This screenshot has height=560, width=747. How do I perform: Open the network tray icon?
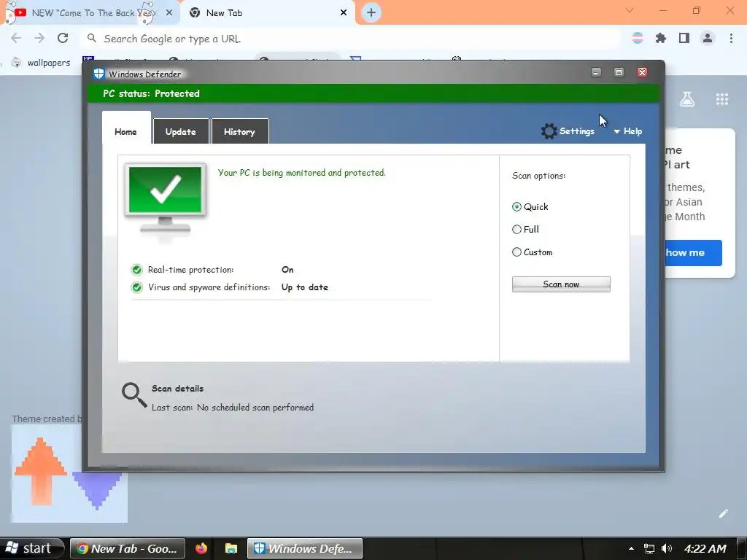pyautogui.click(x=649, y=548)
